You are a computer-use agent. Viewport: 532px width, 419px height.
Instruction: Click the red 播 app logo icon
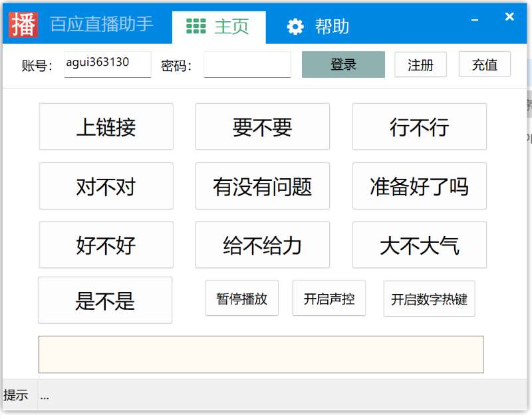pyautogui.click(x=23, y=25)
